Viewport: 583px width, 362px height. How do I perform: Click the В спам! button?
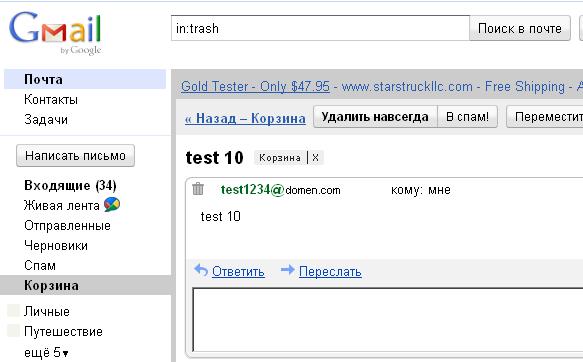click(x=467, y=117)
